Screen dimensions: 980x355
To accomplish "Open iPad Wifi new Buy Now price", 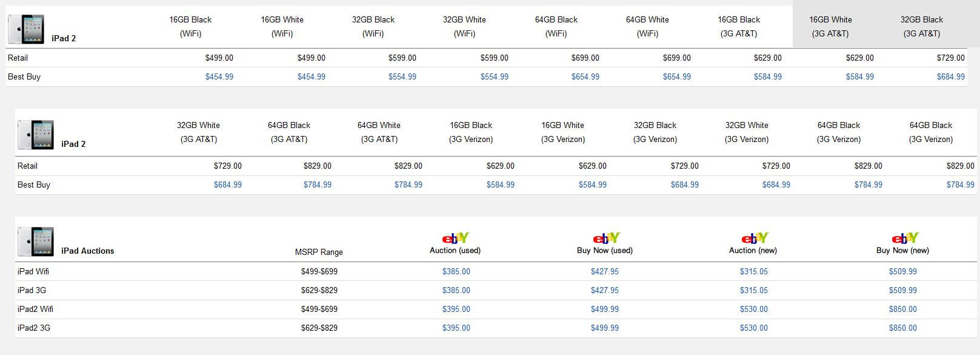I will [903, 272].
